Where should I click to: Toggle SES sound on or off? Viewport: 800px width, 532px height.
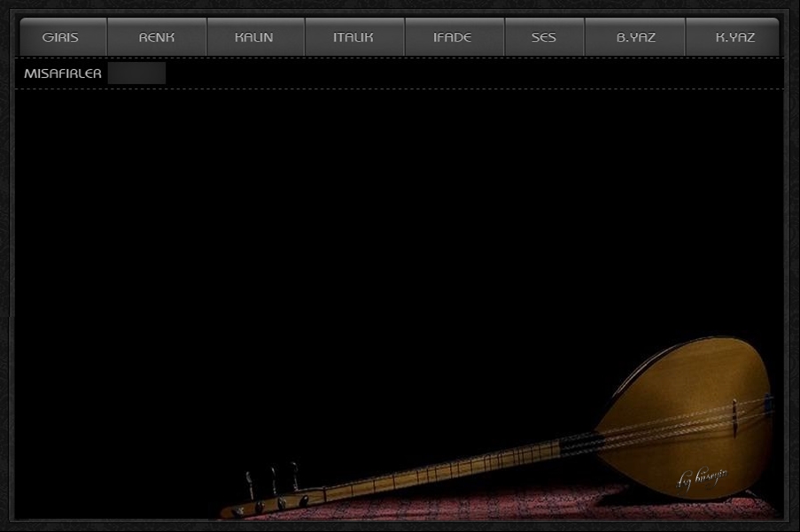(x=543, y=37)
